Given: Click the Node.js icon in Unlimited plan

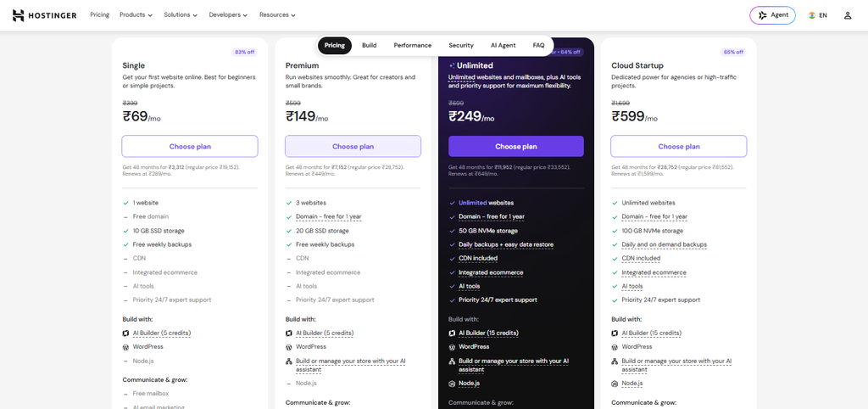Looking at the screenshot, I should 452,384.
